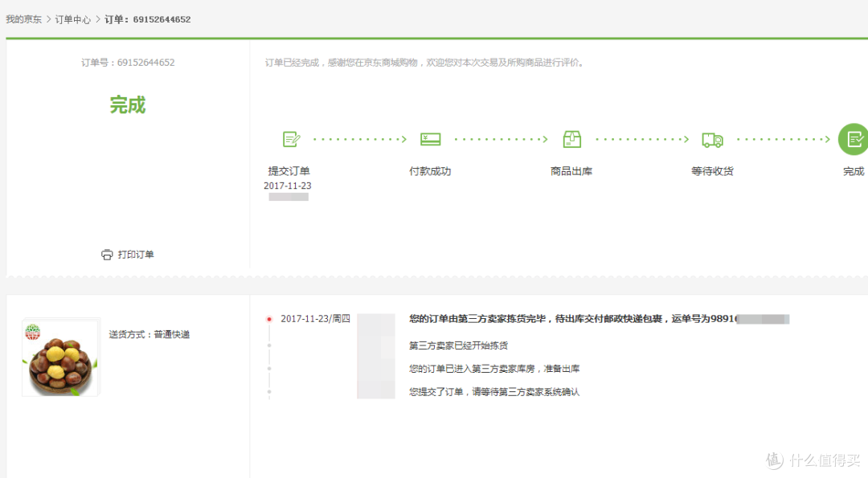Screen dimensions: 868x478
Task: Click the breadcrumb text 订单：69152644652
Action: click(148, 19)
